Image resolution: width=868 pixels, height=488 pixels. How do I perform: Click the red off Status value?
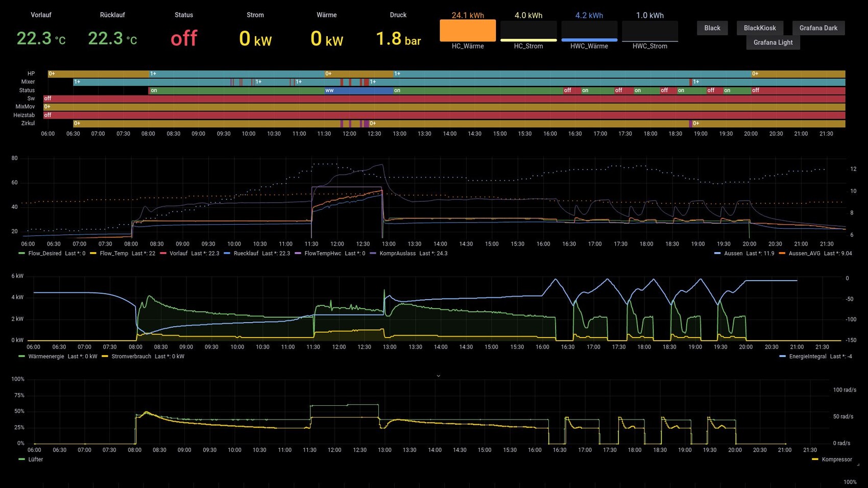[184, 38]
